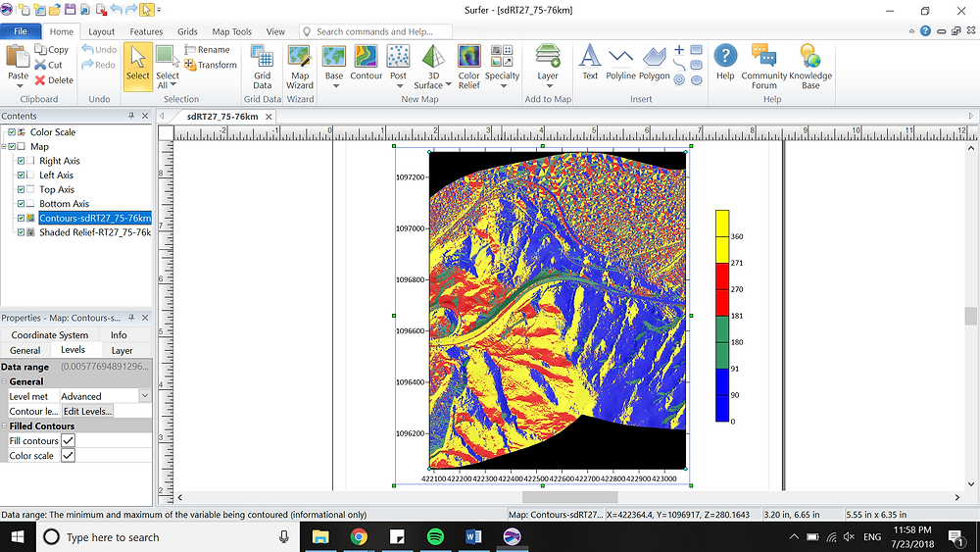The width and height of the screenshot is (980, 552).
Task: Collapse the Map tree node
Action: [4, 146]
